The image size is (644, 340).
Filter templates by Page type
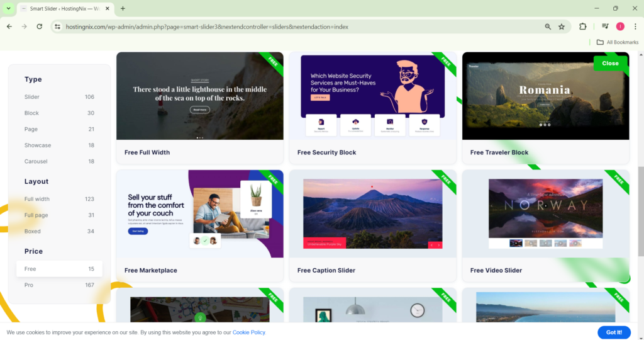(59, 129)
